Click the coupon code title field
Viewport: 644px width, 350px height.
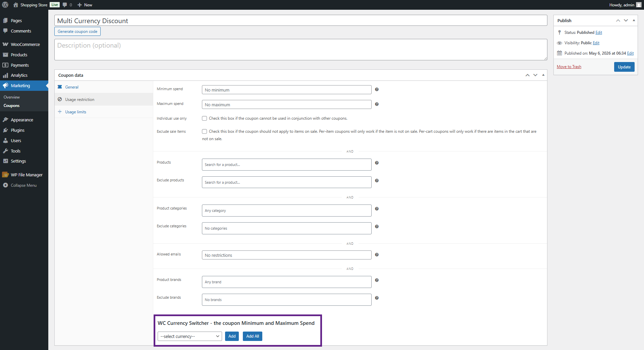coord(301,20)
